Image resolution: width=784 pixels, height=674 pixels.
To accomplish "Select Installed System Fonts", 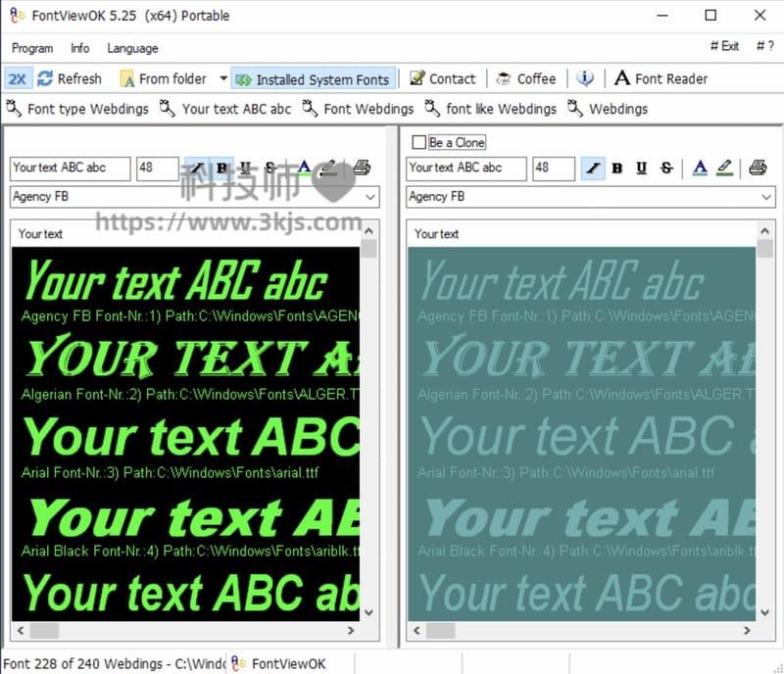I will point(314,79).
